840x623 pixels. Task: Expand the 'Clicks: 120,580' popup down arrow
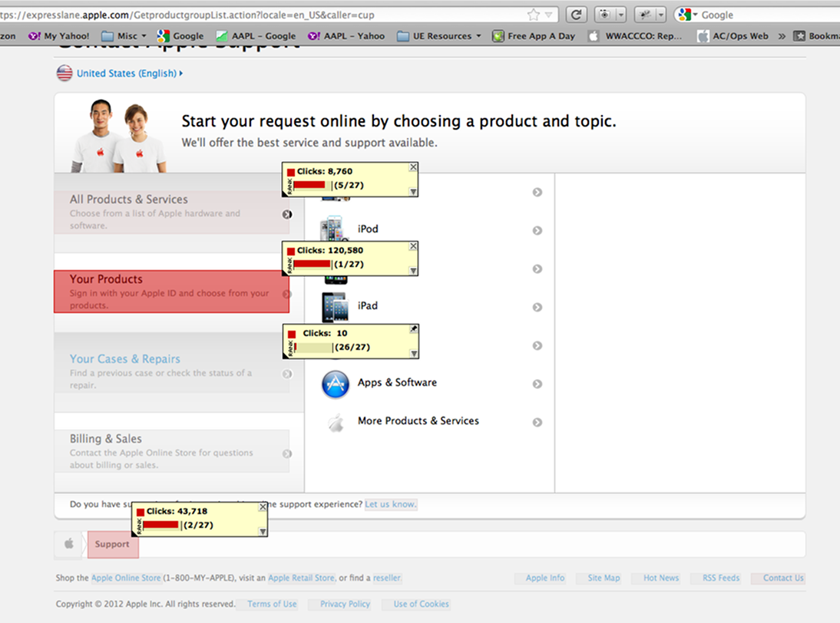(x=413, y=271)
